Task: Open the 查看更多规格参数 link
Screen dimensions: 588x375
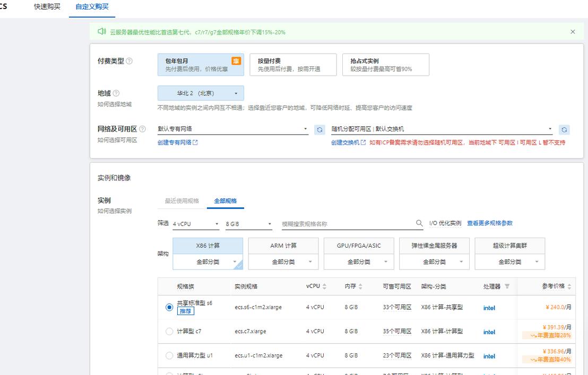Action: pyautogui.click(x=490, y=223)
